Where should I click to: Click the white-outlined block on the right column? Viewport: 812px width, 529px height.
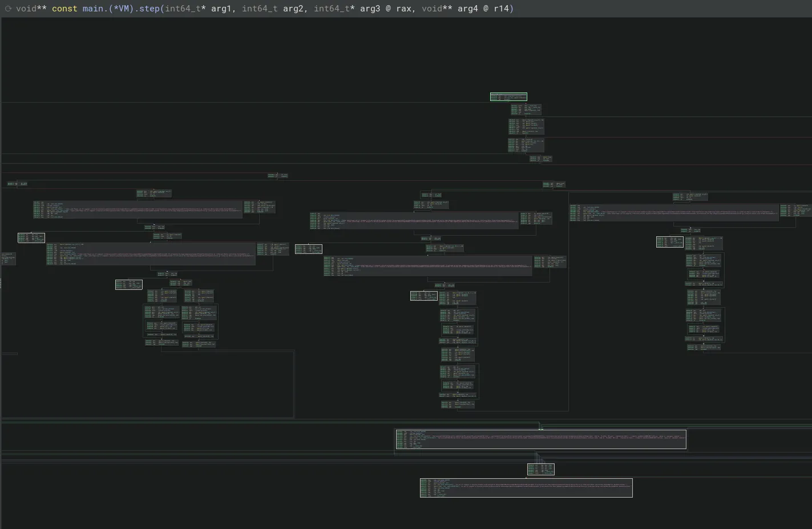(x=670, y=241)
